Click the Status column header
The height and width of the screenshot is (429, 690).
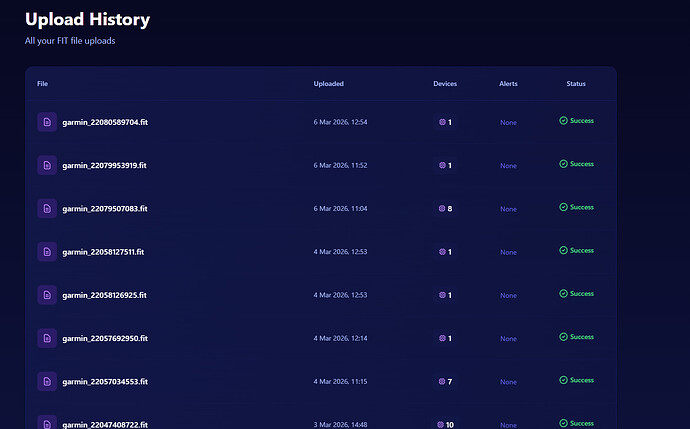coord(576,84)
